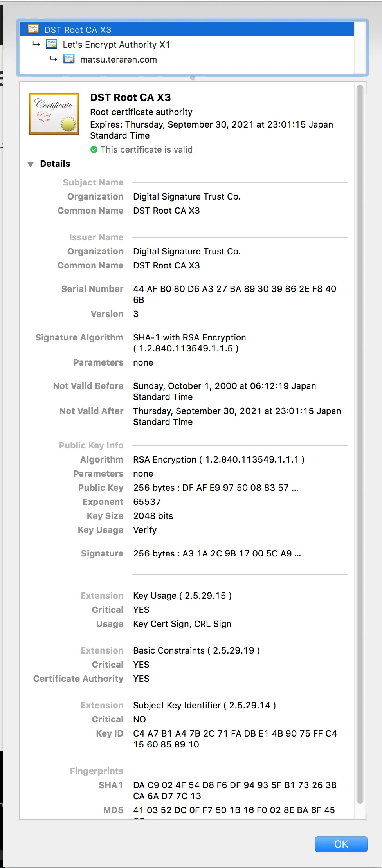Viewport: 382px width, 868px height.
Task: Click the 'Fingerprints' section label
Action: [x=97, y=771]
